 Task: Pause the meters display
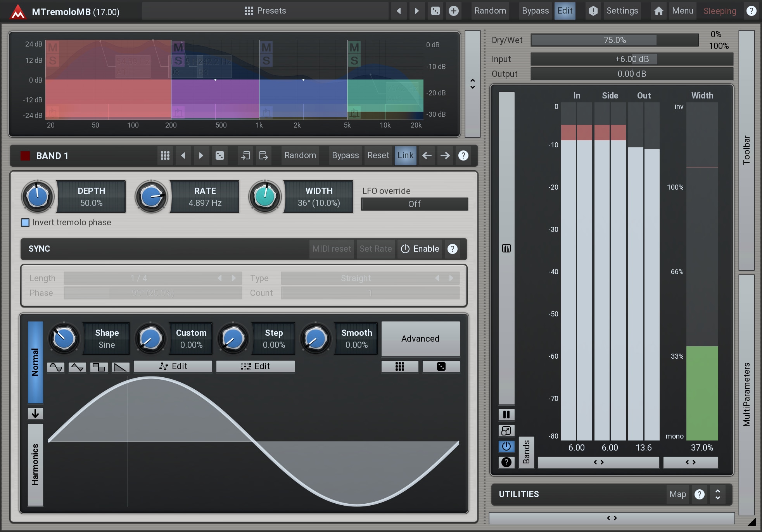click(506, 415)
